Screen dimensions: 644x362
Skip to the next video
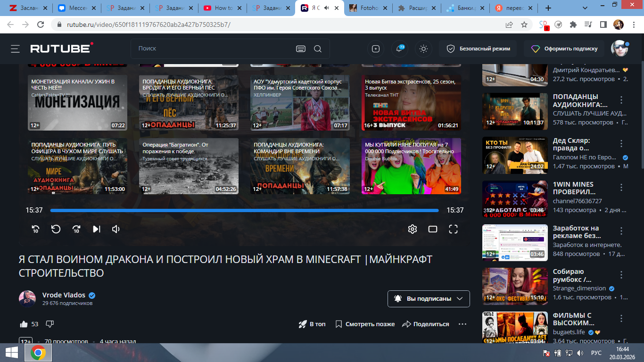tap(96, 229)
